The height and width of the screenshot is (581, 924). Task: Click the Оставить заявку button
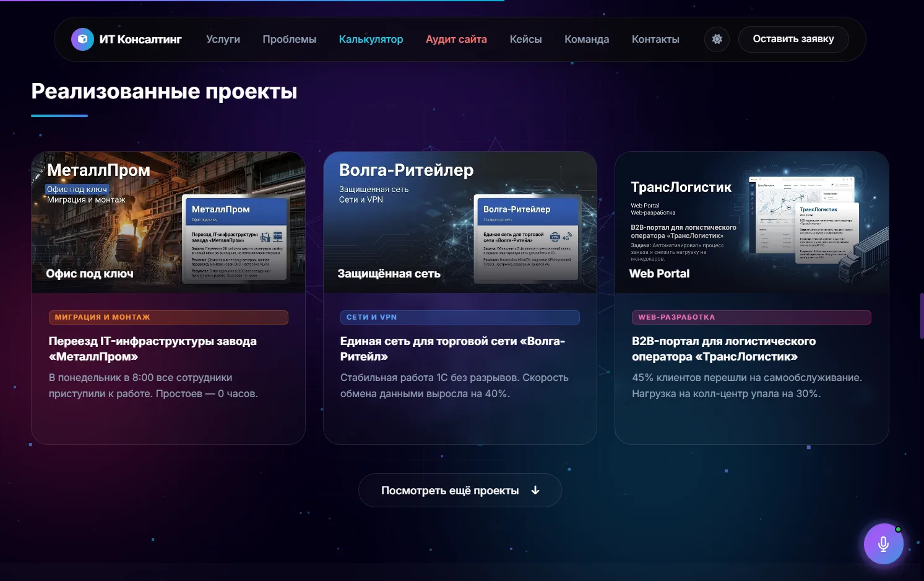tap(793, 39)
